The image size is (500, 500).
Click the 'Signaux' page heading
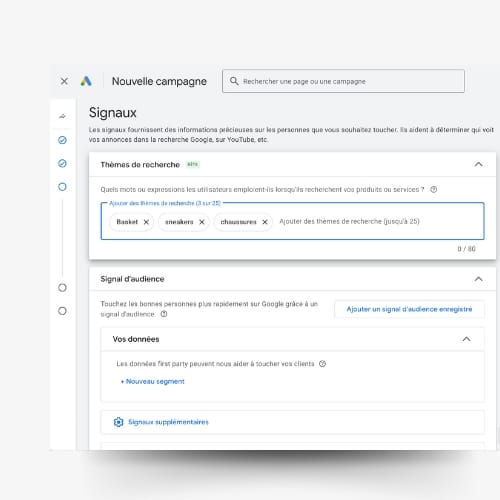click(113, 113)
